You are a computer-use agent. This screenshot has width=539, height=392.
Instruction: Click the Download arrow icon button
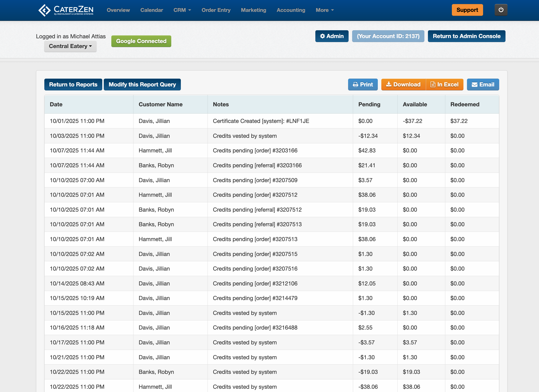pos(403,85)
